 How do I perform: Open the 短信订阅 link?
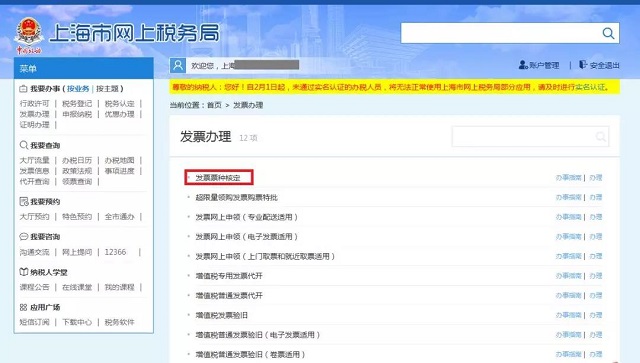coord(34,322)
